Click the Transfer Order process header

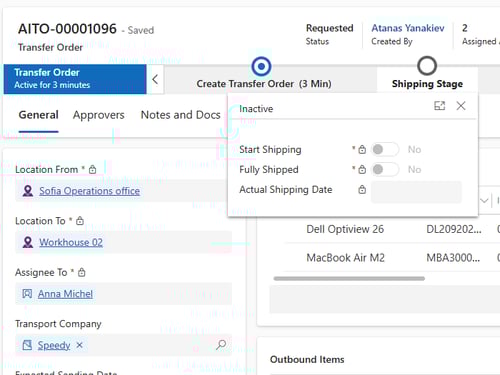[75, 79]
